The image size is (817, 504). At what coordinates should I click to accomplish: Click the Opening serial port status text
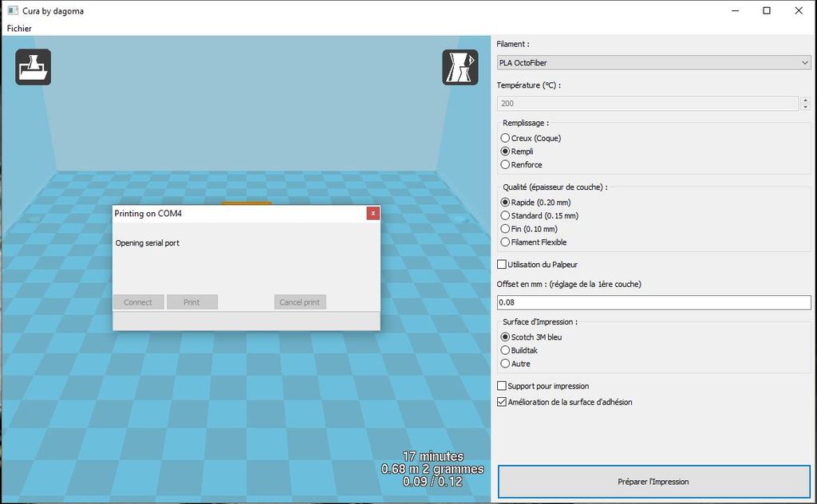click(148, 243)
